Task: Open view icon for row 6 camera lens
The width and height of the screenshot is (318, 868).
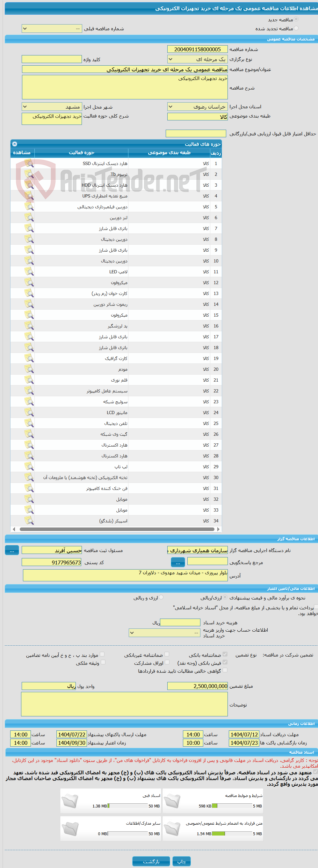Action: click(x=29, y=217)
